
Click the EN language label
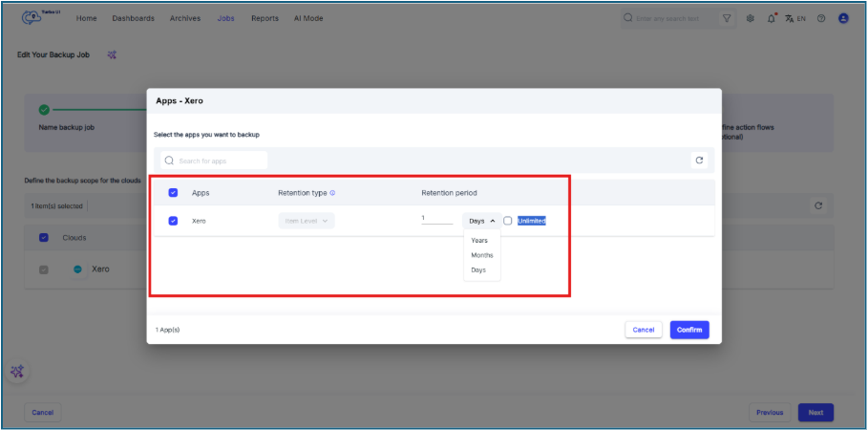click(801, 19)
